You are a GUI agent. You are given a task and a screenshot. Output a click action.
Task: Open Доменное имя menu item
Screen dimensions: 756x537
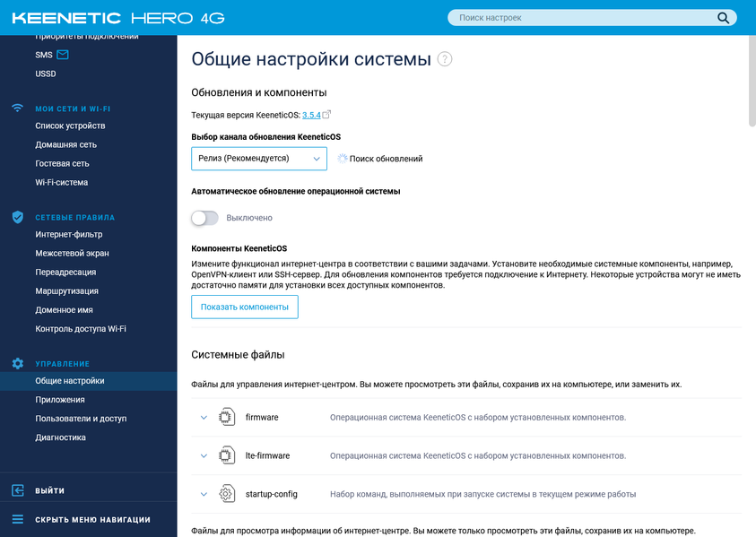click(65, 310)
